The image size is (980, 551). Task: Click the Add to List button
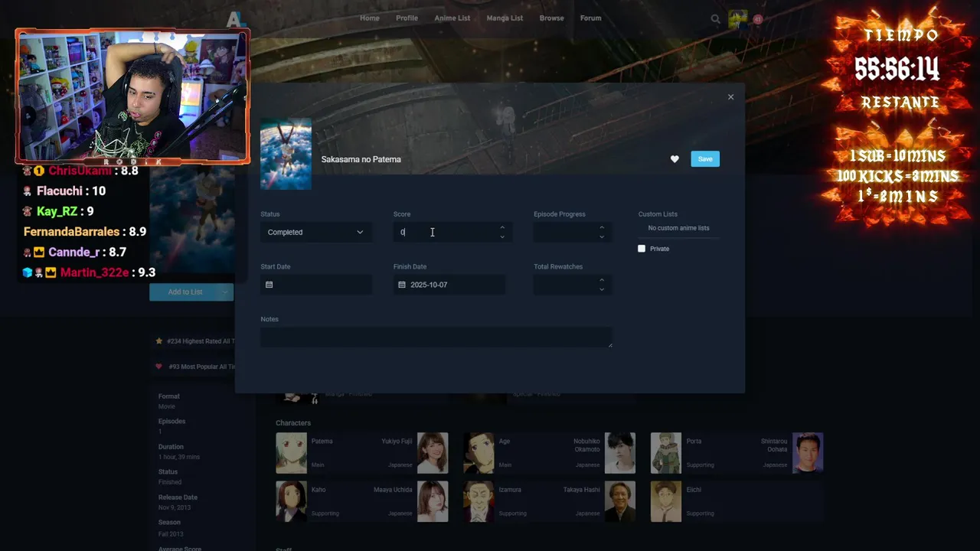point(185,292)
